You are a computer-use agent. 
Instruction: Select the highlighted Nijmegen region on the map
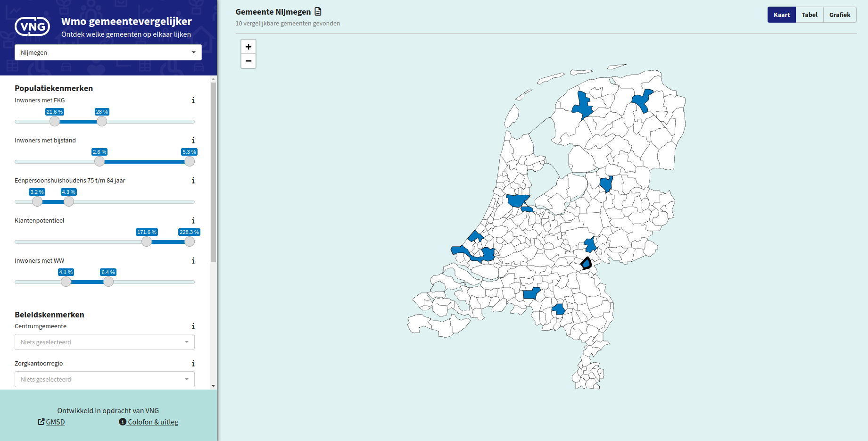[x=586, y=263]
